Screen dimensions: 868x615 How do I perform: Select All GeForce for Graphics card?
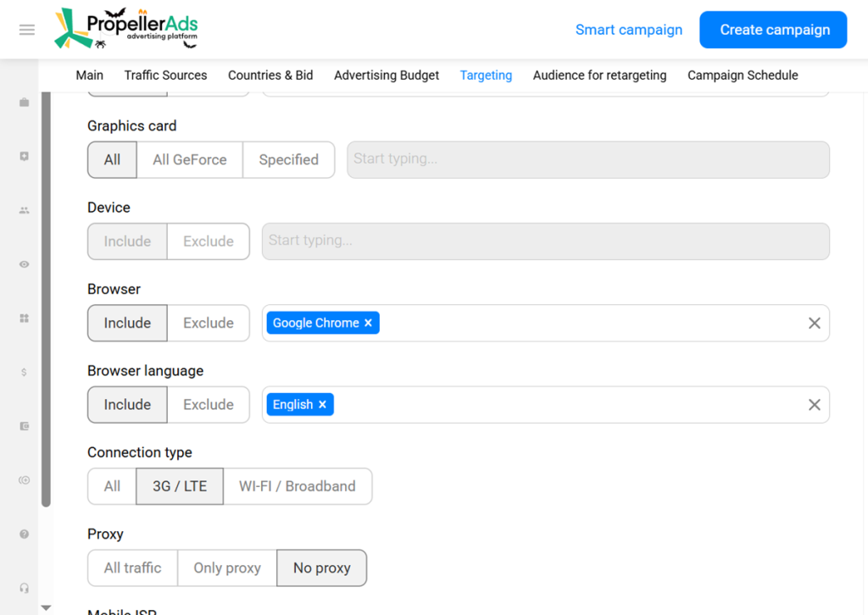[x=189, y=159]
